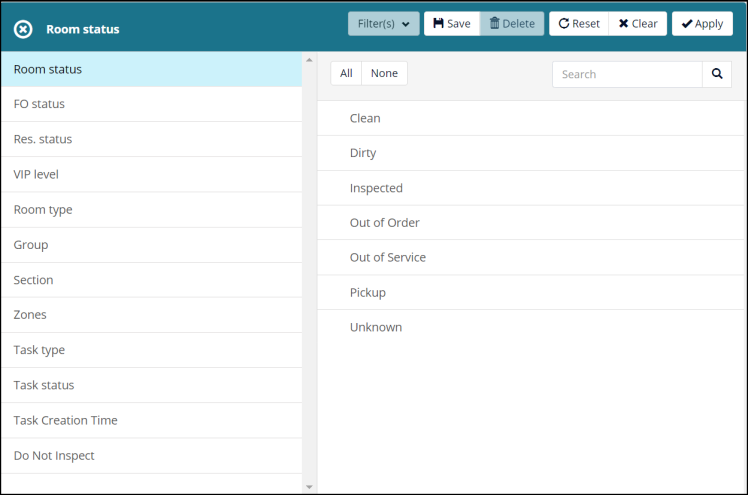Focus the Search input field
The width and height of the screenshot is (748, 495).
(627, 74)
